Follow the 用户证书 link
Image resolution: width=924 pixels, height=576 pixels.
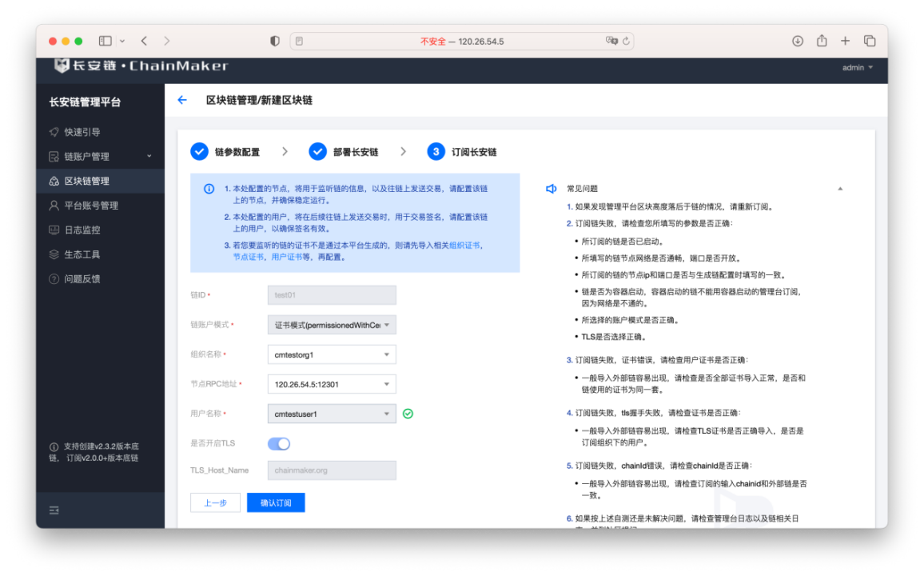[286, 257]
